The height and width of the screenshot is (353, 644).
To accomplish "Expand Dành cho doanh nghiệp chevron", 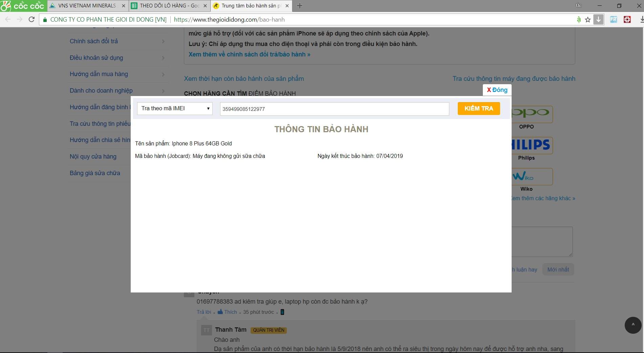I will click(x=163, y=91).
